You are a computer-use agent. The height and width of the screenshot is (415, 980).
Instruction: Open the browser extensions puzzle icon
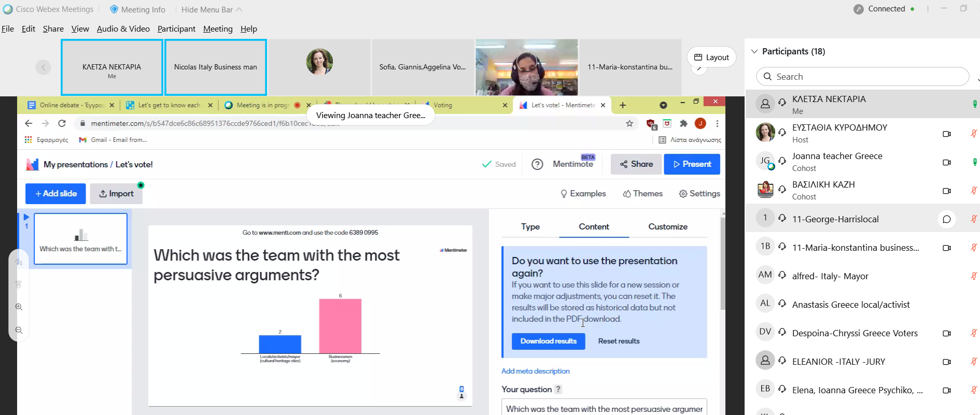[683, 123]
